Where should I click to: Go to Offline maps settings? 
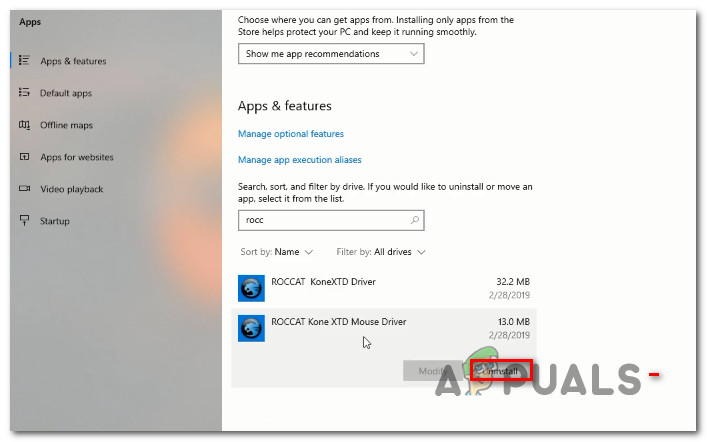click(66, 125)
